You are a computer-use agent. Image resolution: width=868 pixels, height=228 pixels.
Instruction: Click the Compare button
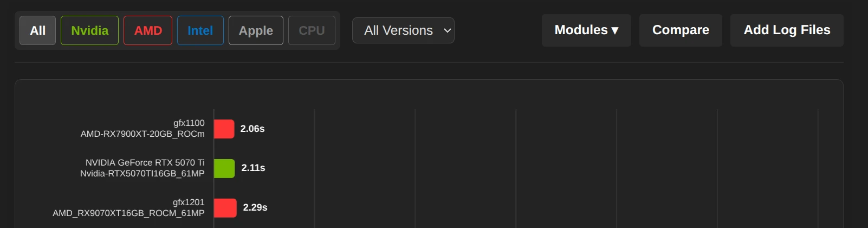(x=681, y=30)
